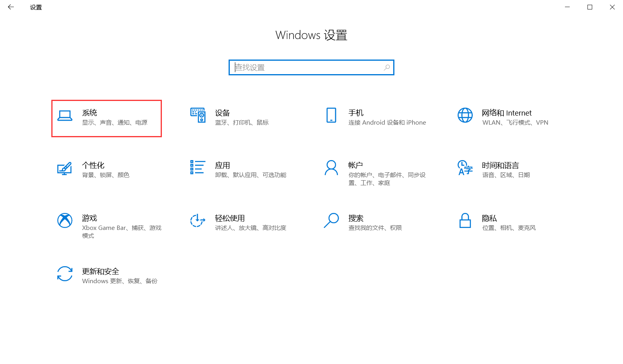Open the 设备 settings category title
Viewport: 623px width, 364px height.
click(x=223, y=113)
